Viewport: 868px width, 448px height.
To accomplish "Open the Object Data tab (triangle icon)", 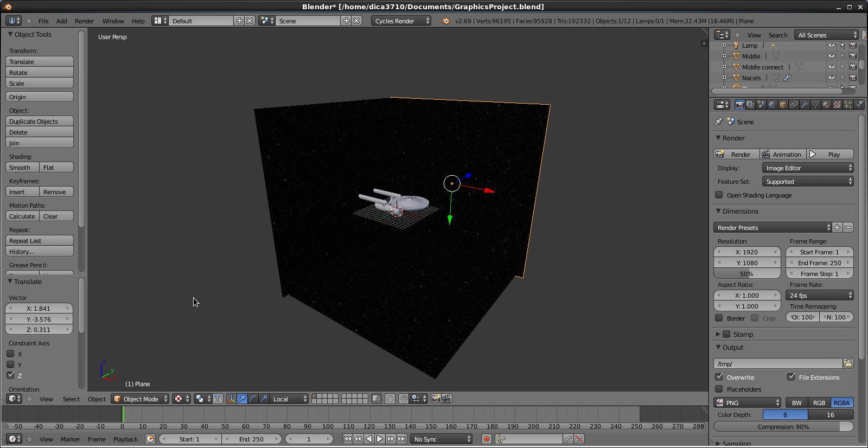I will 815,105.
